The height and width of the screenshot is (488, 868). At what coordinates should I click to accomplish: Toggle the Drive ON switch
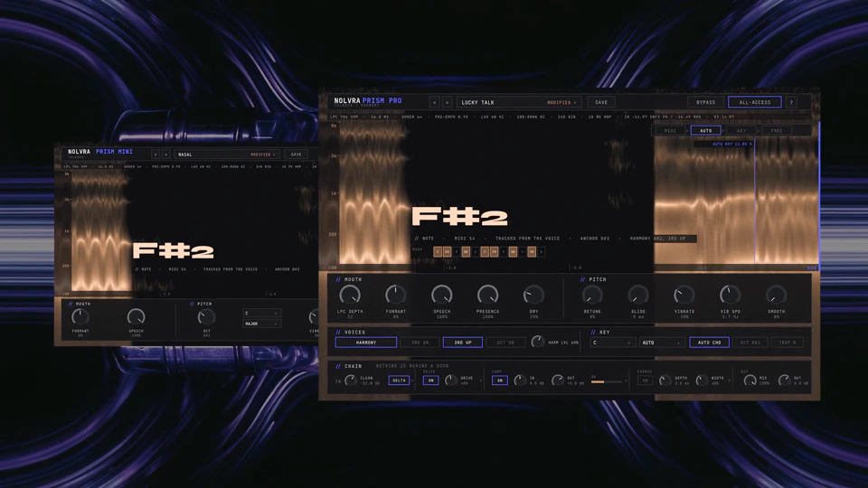pyautogui.click(x=430, y=380)
